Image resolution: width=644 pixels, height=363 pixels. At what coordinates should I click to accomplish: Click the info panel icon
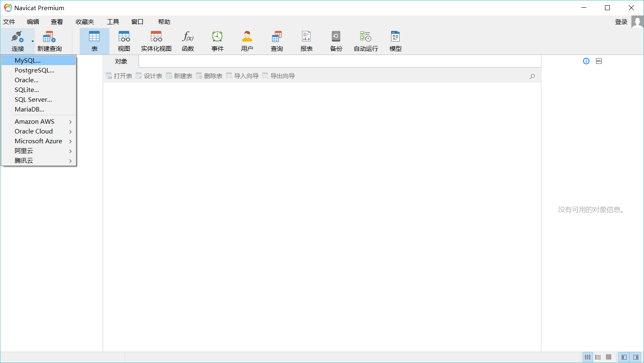coord(586,61)
